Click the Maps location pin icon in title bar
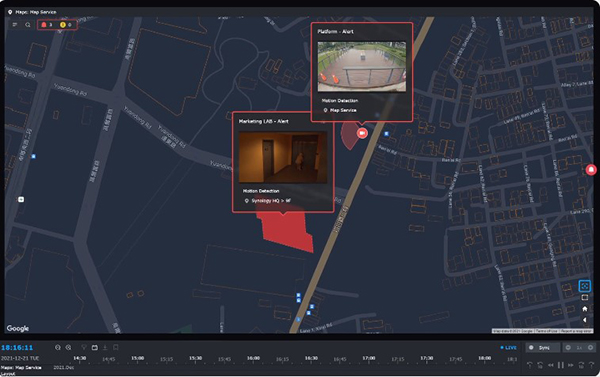Screen dimensions: 600x377 10,12
